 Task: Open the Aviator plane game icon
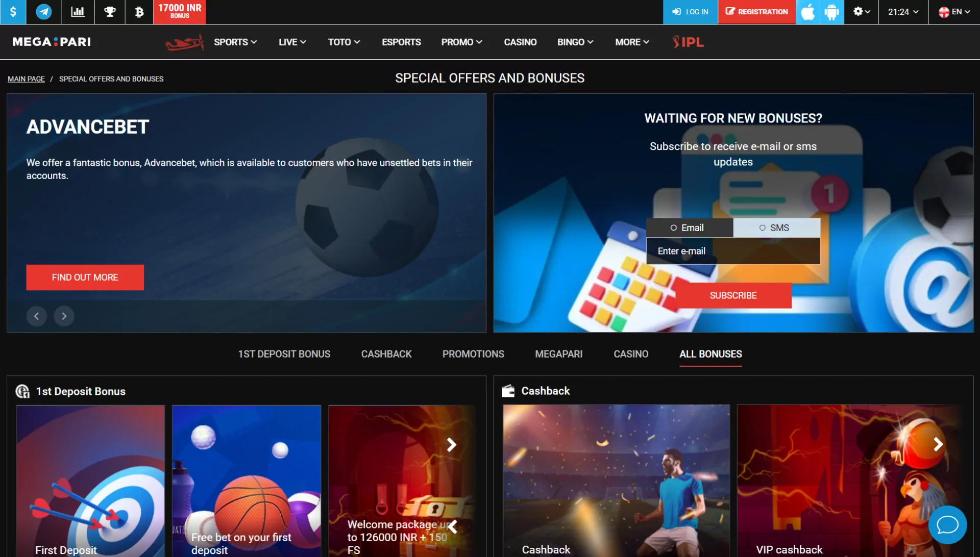pyautogui.click(x=184, y=42)
